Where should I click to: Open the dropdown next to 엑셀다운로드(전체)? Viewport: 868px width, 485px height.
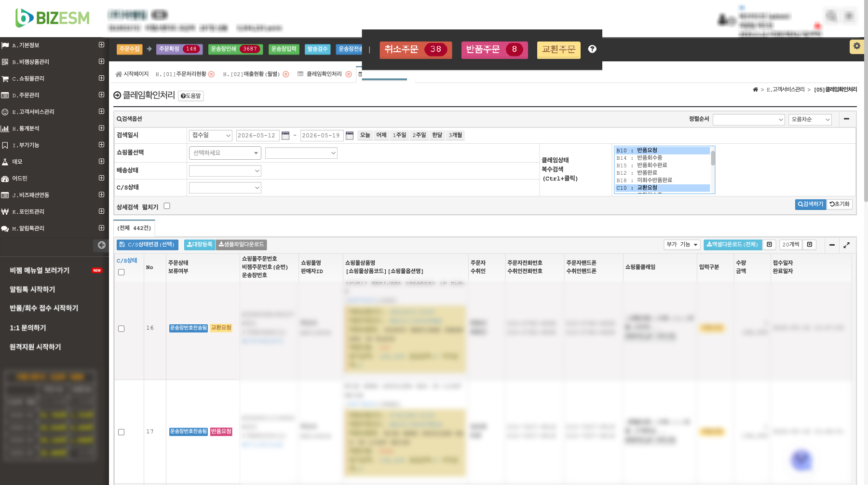[770, 245]
